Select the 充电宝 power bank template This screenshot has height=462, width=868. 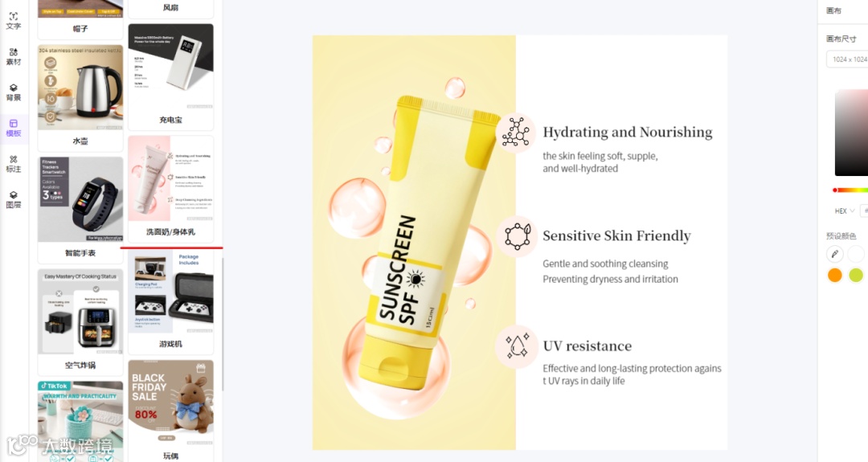[170, 77]
